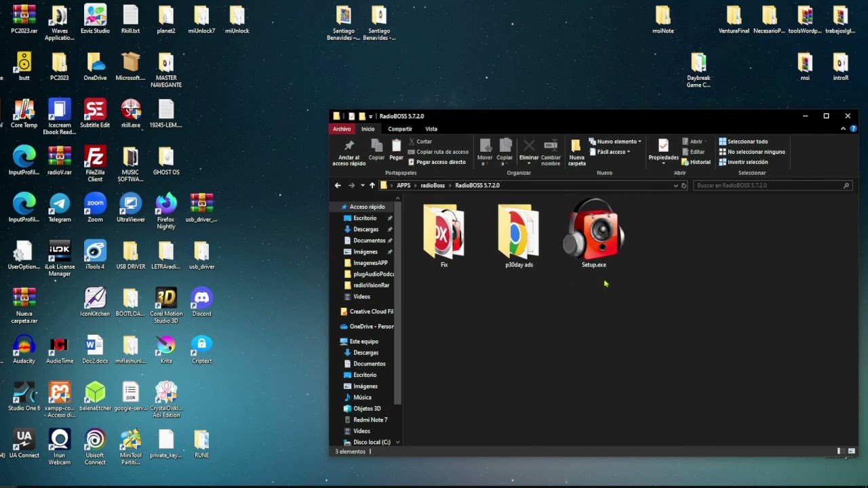This screenshot has height=488, width=868.
Task: Click Cortar scissors option
Action: click(420, 142)
